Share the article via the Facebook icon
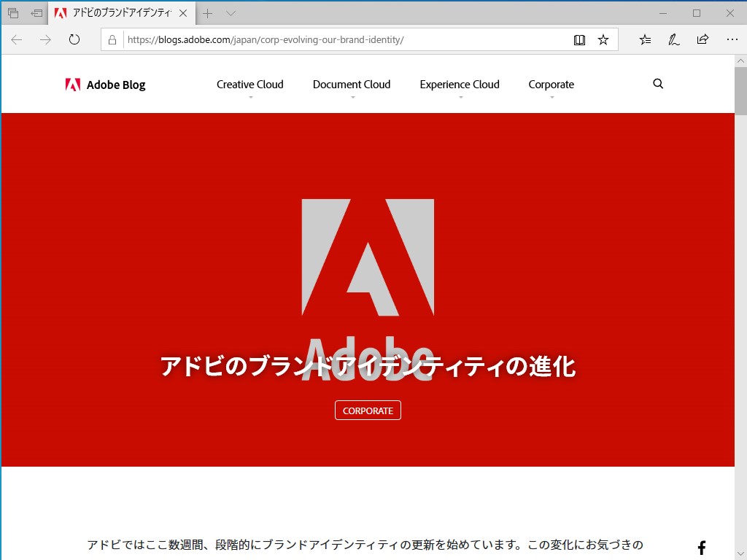 pos(701,547)
